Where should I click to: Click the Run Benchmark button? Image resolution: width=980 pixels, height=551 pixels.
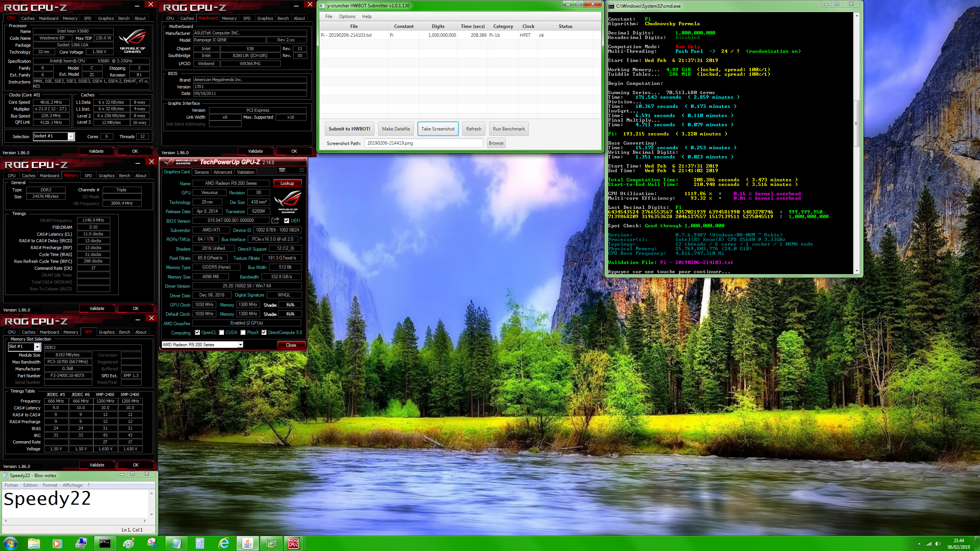tap(509, 129)
